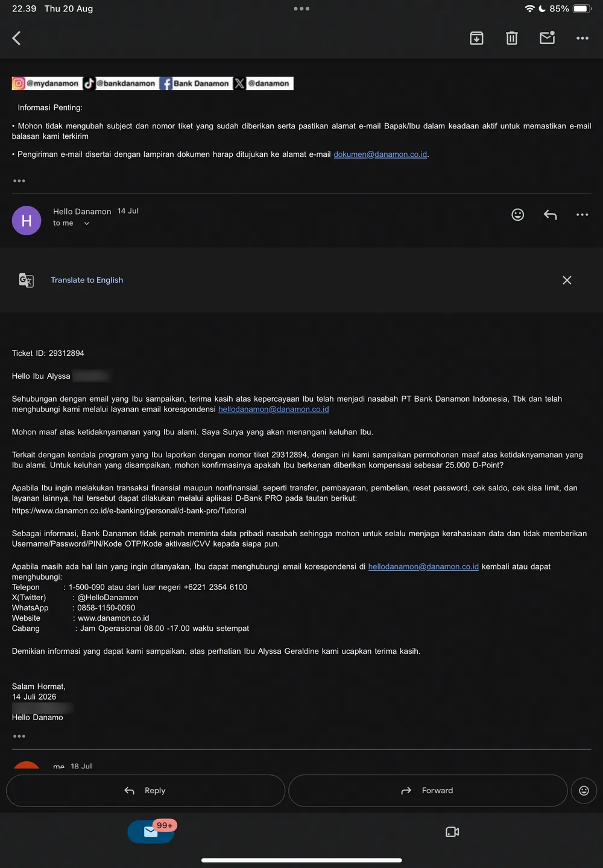Go back using the left arrow

16,39
